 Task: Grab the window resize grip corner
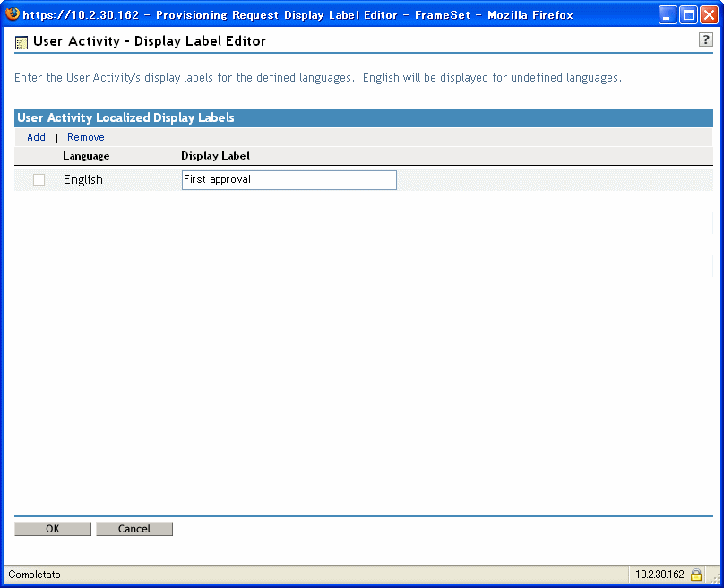715,578
